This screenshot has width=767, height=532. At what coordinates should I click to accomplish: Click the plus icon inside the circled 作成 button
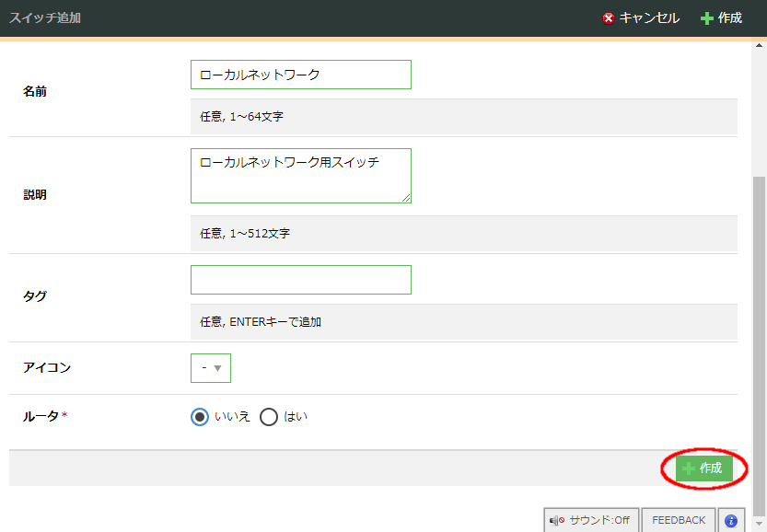(688, 468)
